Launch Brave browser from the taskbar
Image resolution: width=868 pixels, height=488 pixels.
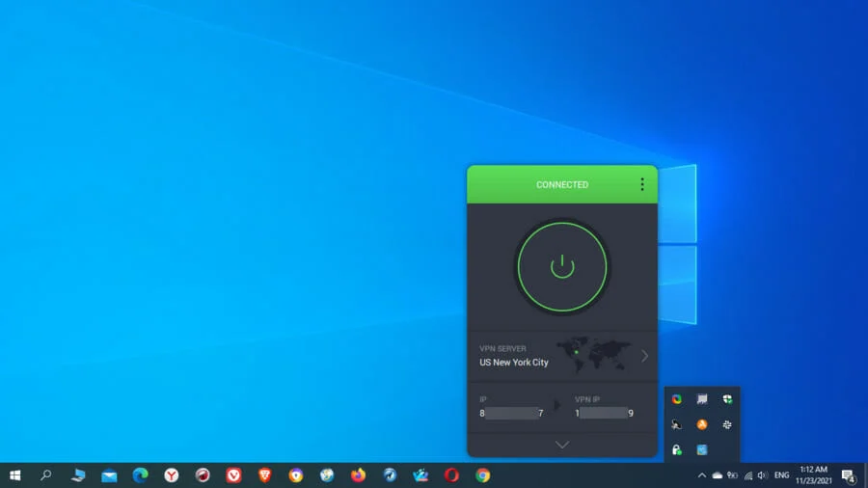[x=264, y=475]
